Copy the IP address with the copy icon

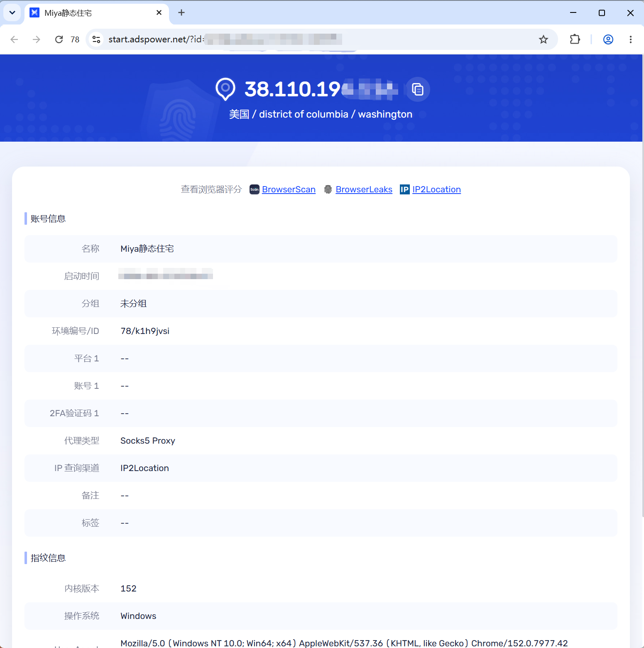tap(417, 89)
